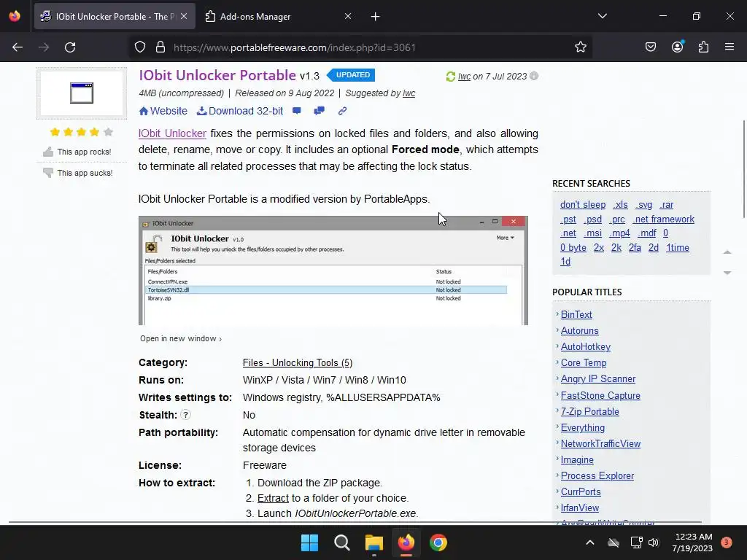Open the list all tabs chevron
This screenshot has width=747, height=560.
click(602, 16)
